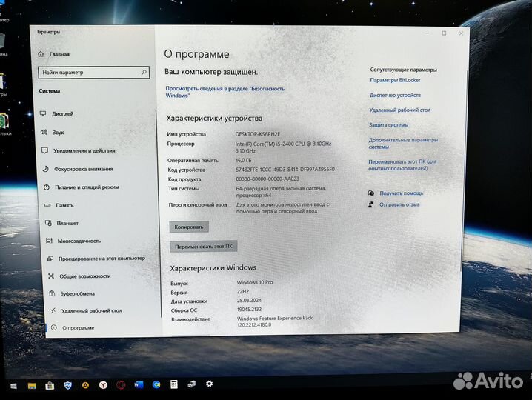Click Получить помощь link
The height and width of the screenshot is (400, 532).
click(402, 193)
